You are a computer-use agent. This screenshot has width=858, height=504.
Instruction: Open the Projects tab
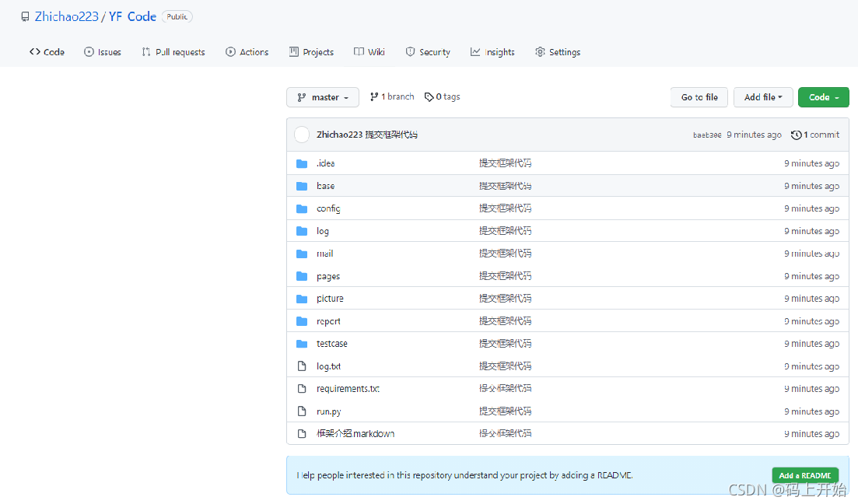pyautogui.click(x=311, y=52)
